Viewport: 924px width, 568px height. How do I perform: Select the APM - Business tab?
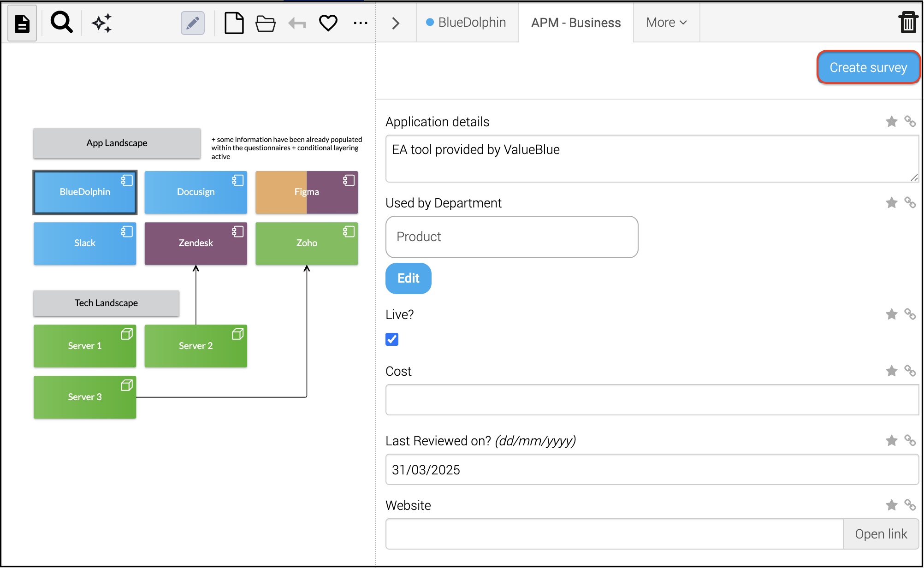(x=576, y=23)
